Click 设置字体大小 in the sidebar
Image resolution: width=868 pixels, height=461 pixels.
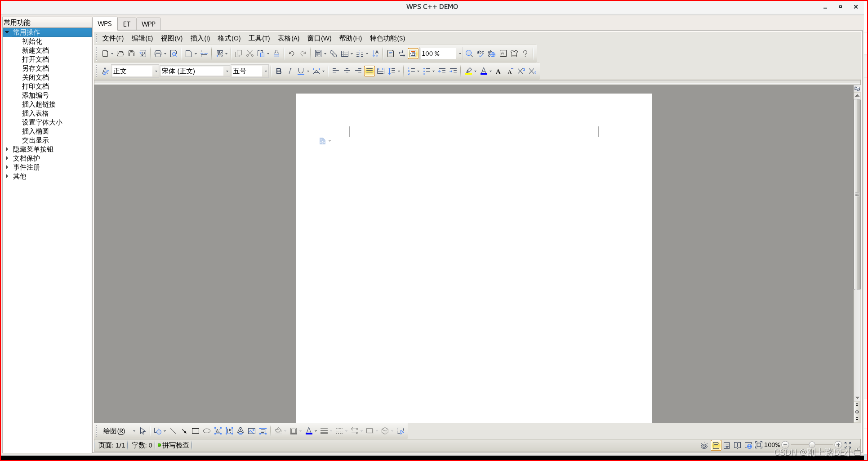point(42,122)
